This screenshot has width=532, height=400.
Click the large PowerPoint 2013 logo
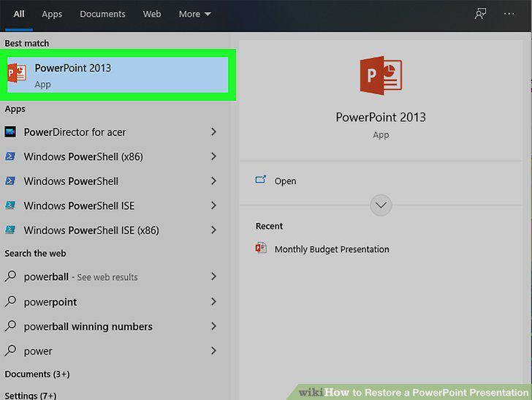pyautogui.click(x=381, y=75)
